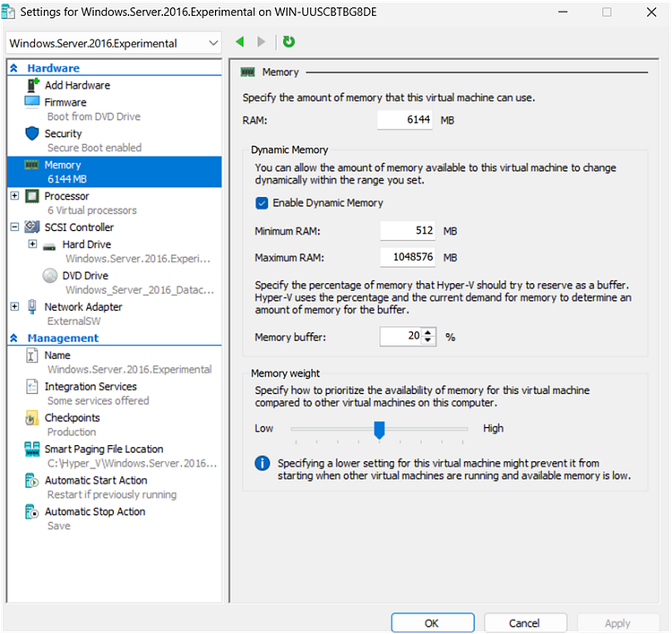Screen dimensions: 672x634
Task: Click the RAM input field
Action: coord(405,120)
